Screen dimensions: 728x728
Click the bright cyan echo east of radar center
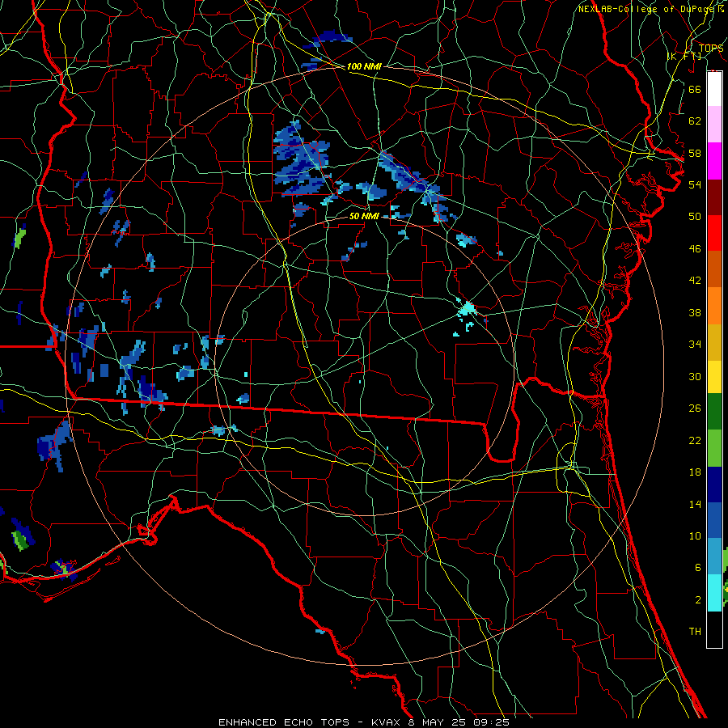pyautogui.click(x=467, y=309)
